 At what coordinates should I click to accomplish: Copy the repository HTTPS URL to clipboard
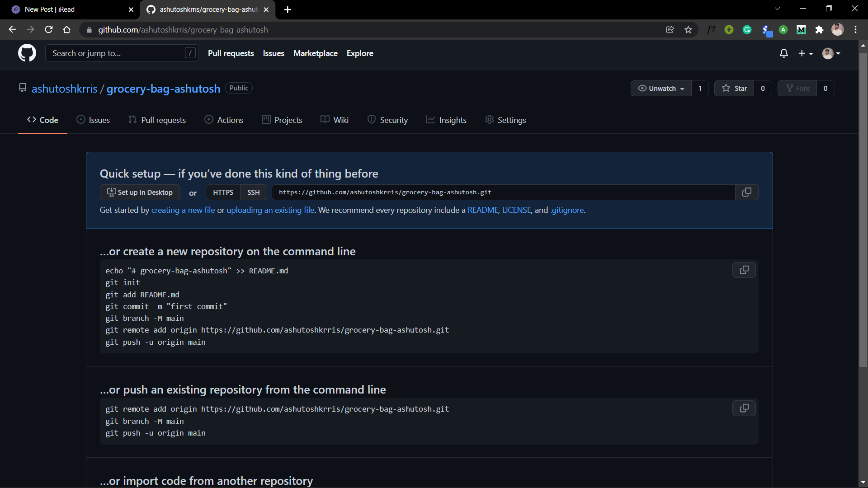tap(746, 192)
